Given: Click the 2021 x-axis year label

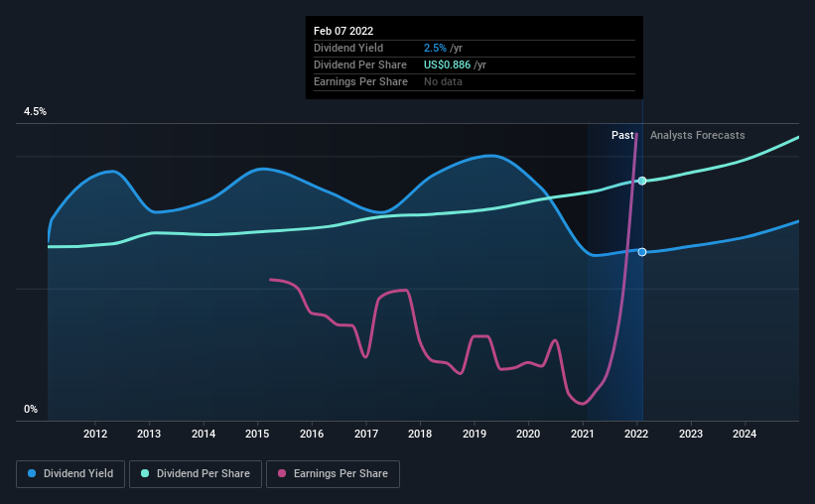Looking at the screenshot, I should pos(582,434).
